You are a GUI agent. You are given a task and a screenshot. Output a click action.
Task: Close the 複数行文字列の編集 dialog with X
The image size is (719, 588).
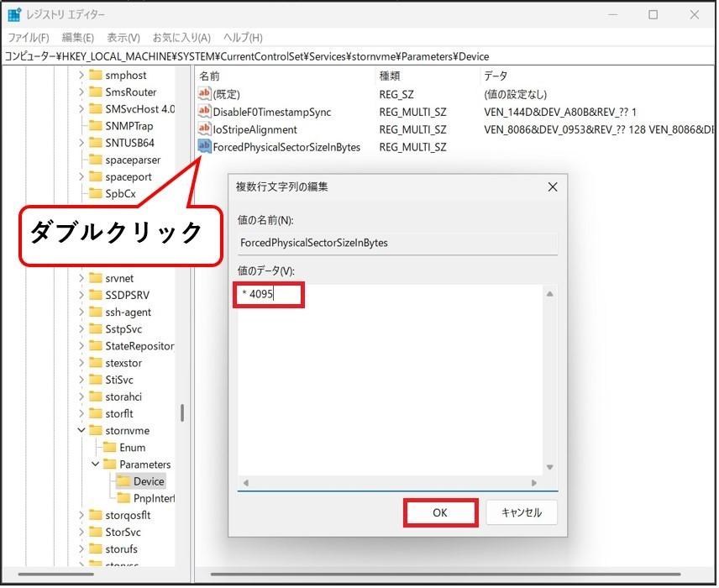click(x=553, y=186)
